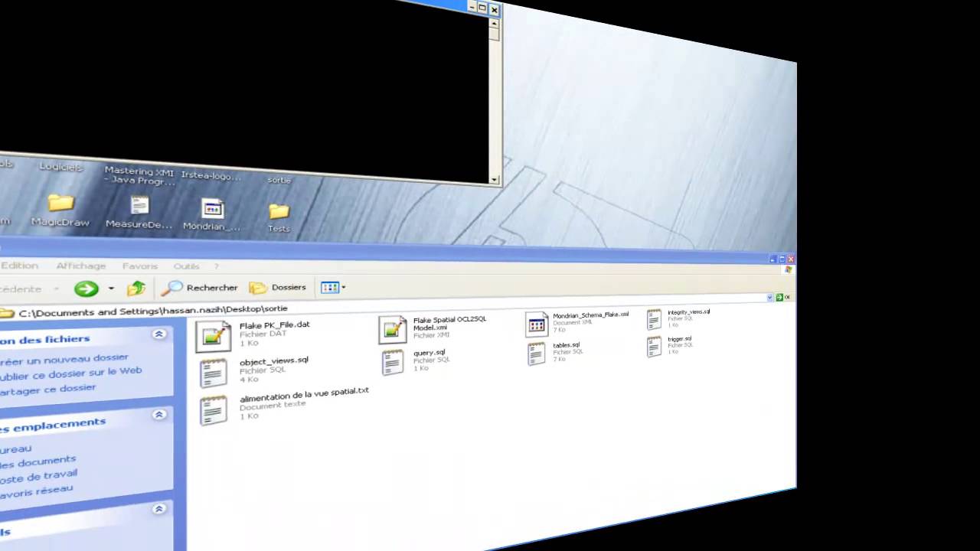Open the 'Favoris réseau' location link
The width and height of the screenshot is (980, 551).
[37, 491]
